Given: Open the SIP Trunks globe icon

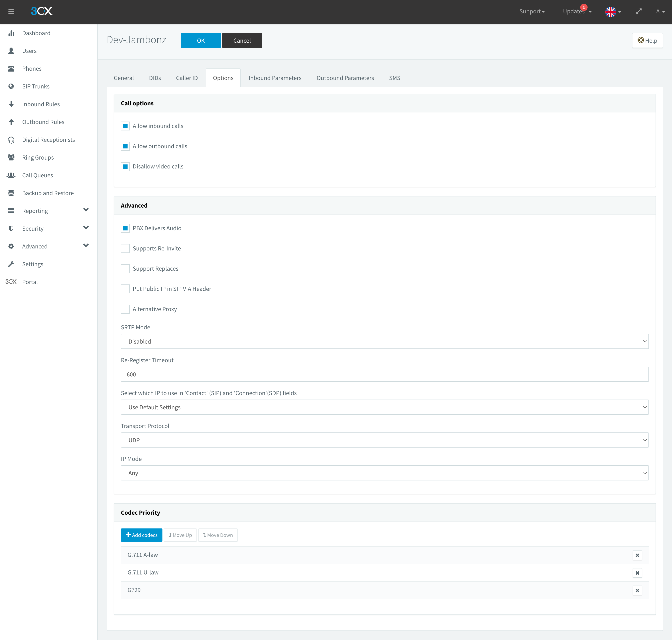Looking at the screenshot, I should point(11,86).
